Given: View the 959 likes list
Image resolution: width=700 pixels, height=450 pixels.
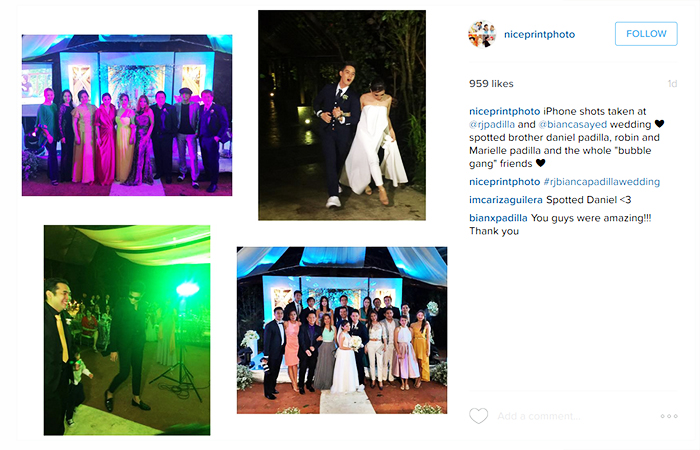Looking at the screenshot, I should tap(491, 84).
